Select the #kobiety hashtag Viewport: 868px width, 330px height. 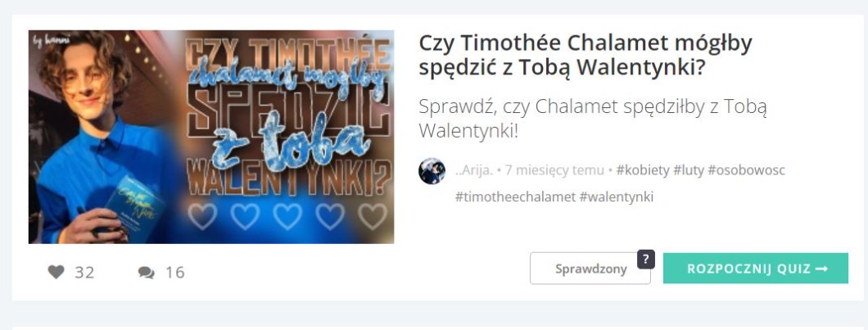pyautogui.click(x=642, y=170)
